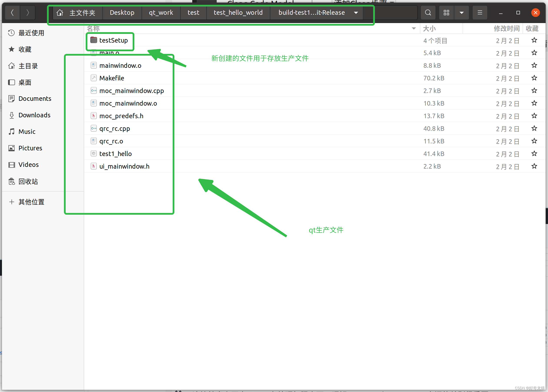This screenshot has height=392, width=548.
Task: Star the qrc_rc.o file
Action: [x=534, y=141]
